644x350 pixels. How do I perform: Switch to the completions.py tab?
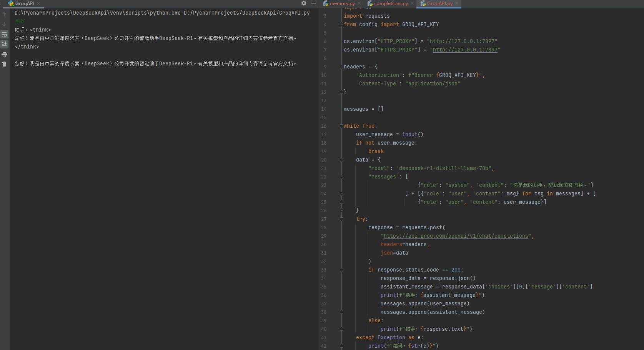click(391, 3)
